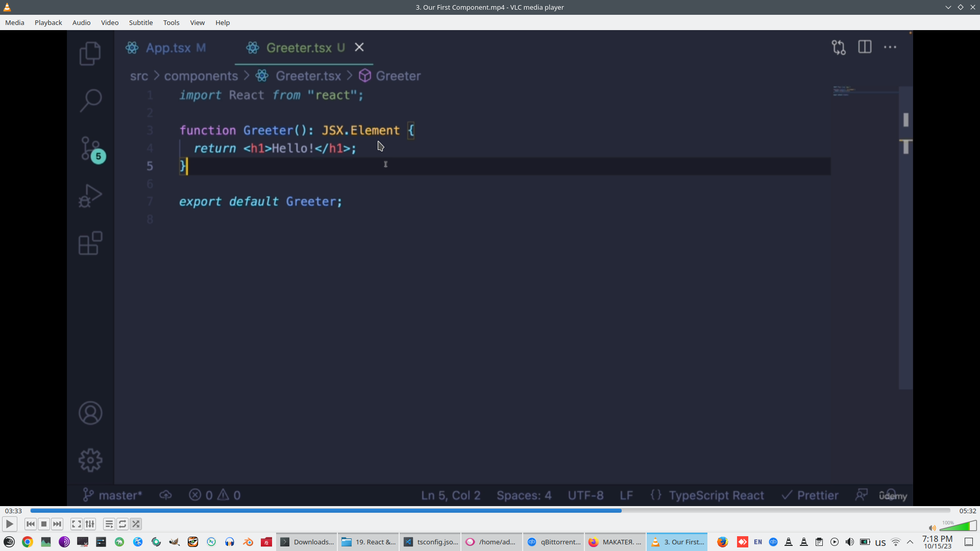Toggle fullscreen video mode
This screenshot has height=551, width=980.
coord(76,524)
